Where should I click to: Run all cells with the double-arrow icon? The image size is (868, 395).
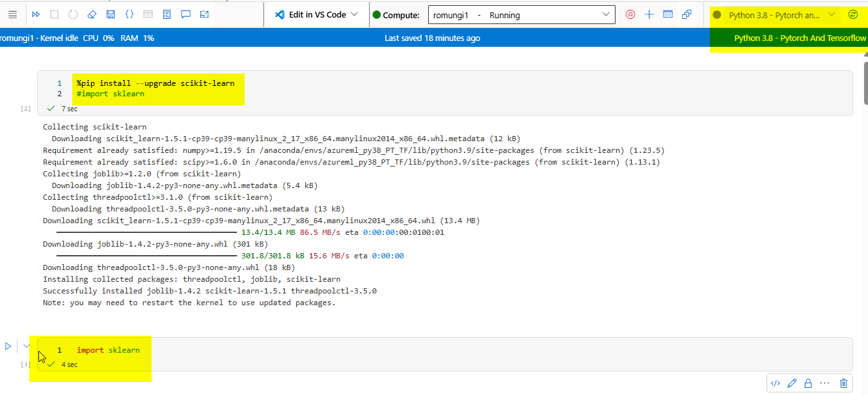[x=36, y=14]
